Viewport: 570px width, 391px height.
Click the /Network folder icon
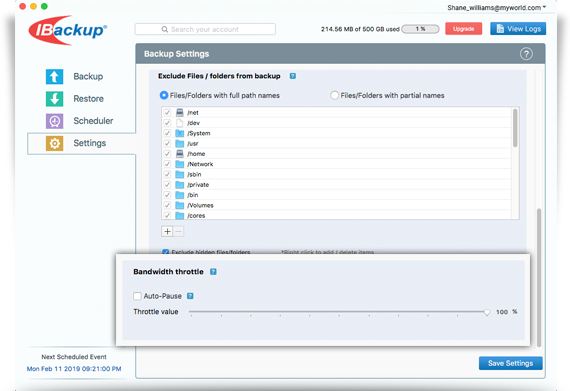(180, 164)
